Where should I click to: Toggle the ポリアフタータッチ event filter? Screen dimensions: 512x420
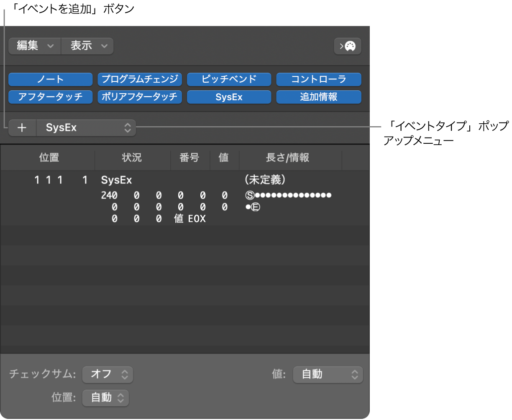pyautogui.click(x=140, y=97)
